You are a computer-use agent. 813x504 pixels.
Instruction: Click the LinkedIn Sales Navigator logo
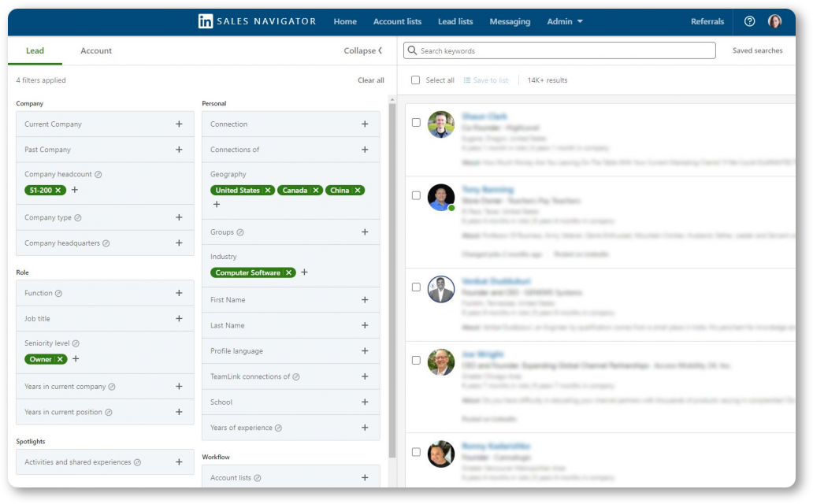click(257, 21)
